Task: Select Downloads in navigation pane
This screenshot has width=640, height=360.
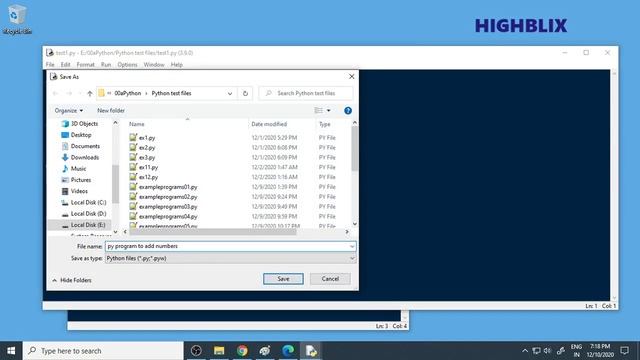Action: tap(80, 158)
